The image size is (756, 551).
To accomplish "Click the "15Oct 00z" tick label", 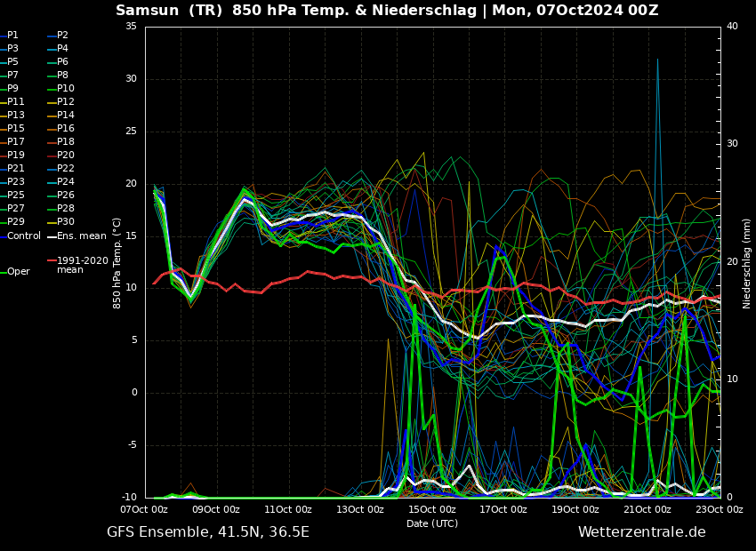I will point(431,509).
